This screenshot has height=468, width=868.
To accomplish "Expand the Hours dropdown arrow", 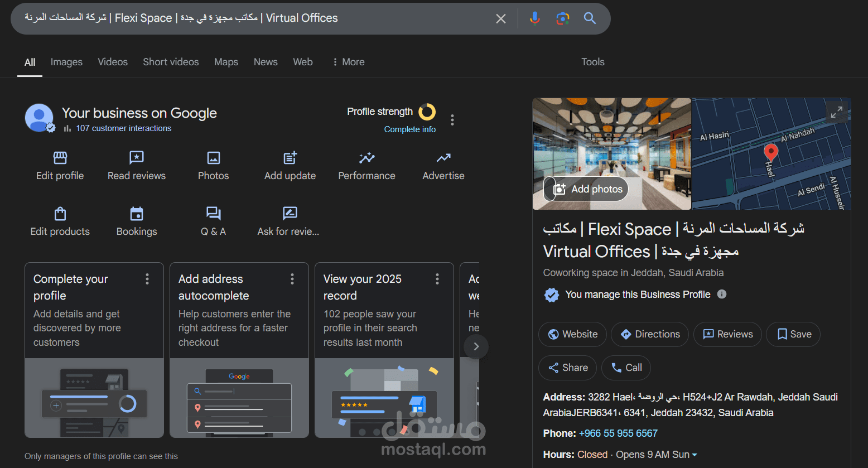I will [695, 455].
